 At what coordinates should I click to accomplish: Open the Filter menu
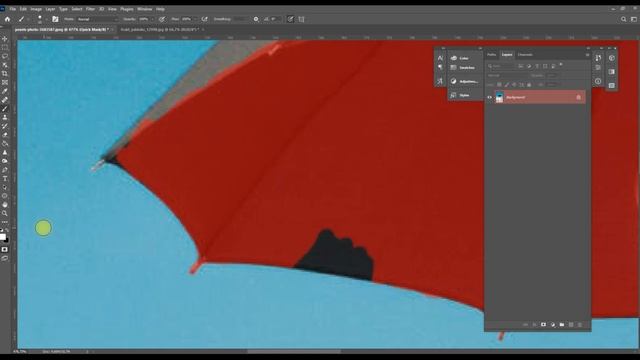pyautogui.click(x=90, y=9)
